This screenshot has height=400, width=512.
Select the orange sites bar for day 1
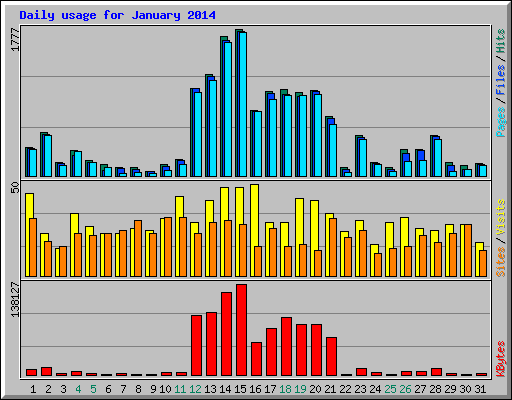coord(33,247)
